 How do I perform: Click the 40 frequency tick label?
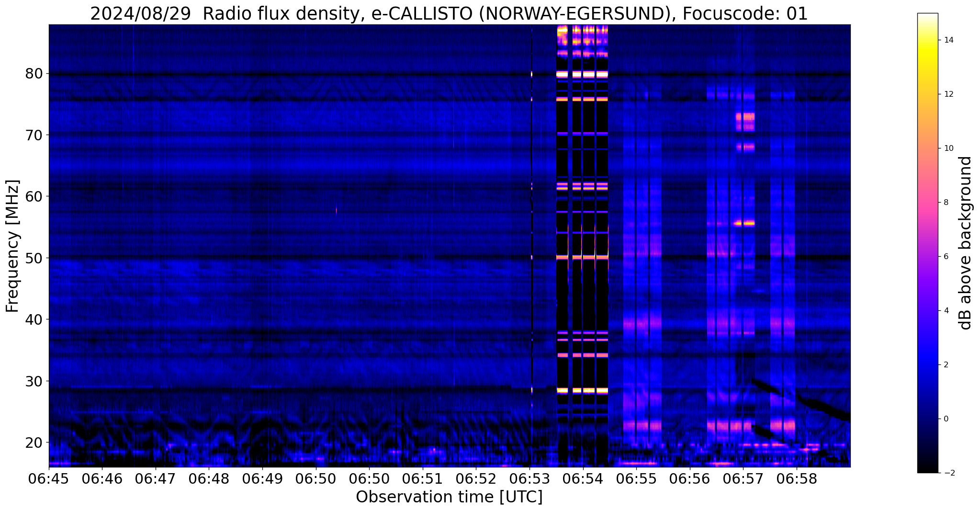[34, 319]
